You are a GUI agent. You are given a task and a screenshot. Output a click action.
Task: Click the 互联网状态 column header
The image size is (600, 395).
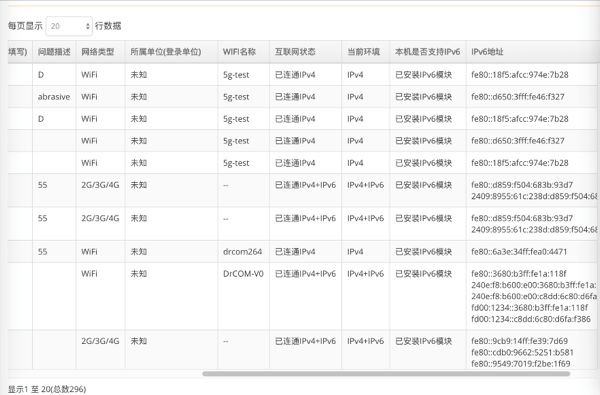[x=295, y=52]
